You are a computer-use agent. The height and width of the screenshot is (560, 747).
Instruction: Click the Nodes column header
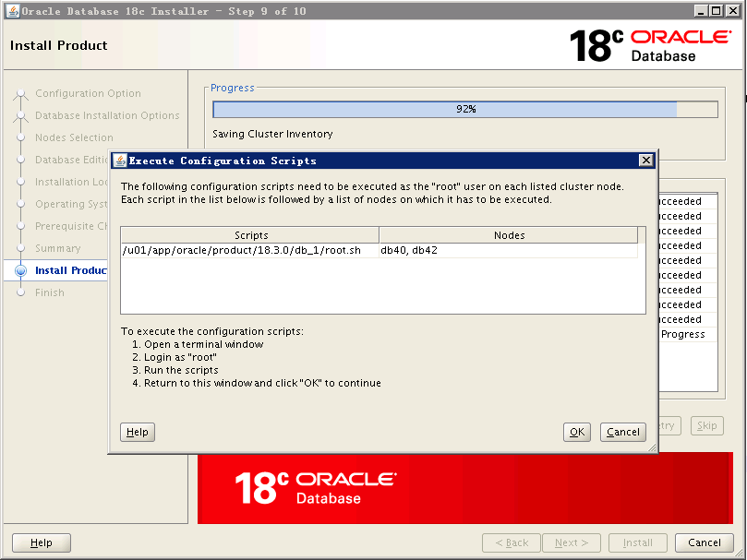click(x=509, y=235)
